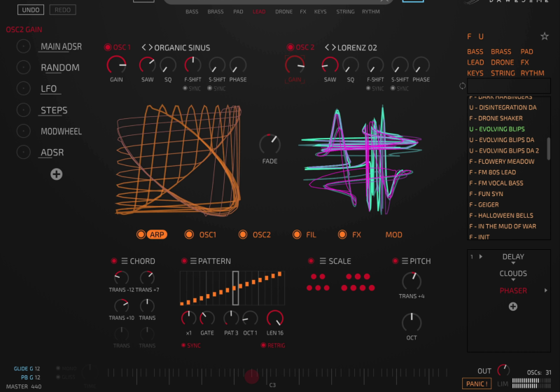Image resolution: width=560 pixels, height=392 pixels.
Task: Toggle the CHORD enable button
Action: point(114,261)
